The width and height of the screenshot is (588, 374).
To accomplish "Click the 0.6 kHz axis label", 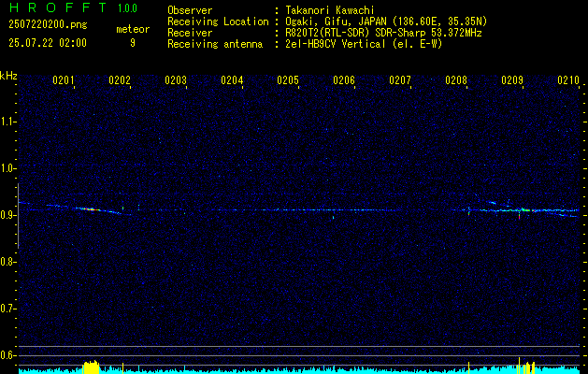I will [8, 355].
